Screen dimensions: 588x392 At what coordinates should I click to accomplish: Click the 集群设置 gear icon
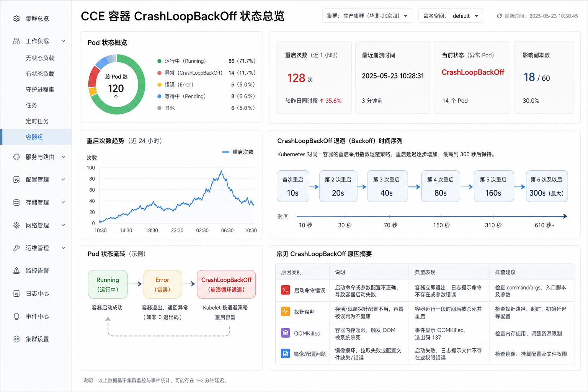[16, 339]
